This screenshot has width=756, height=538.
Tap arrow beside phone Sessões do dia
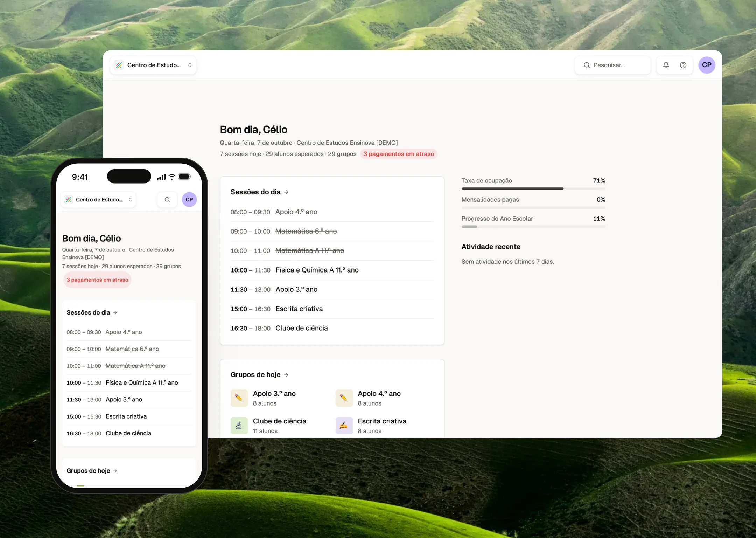115,313
